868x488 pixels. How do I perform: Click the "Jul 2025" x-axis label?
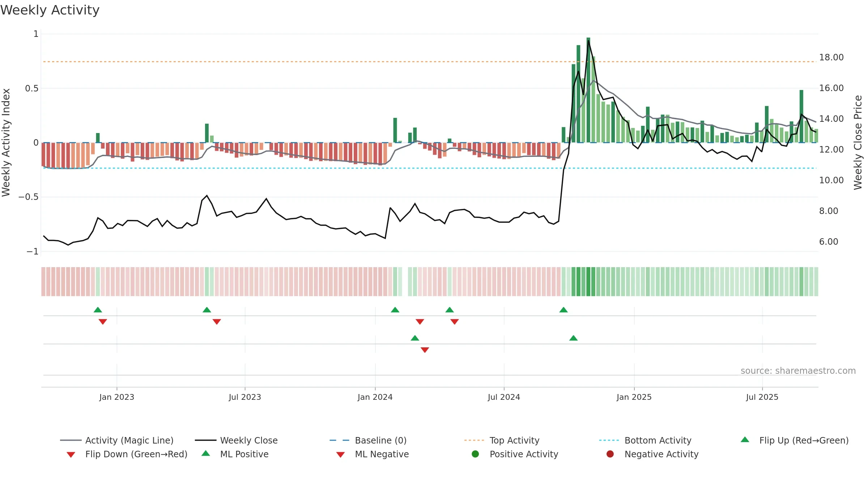click(762, 397)
